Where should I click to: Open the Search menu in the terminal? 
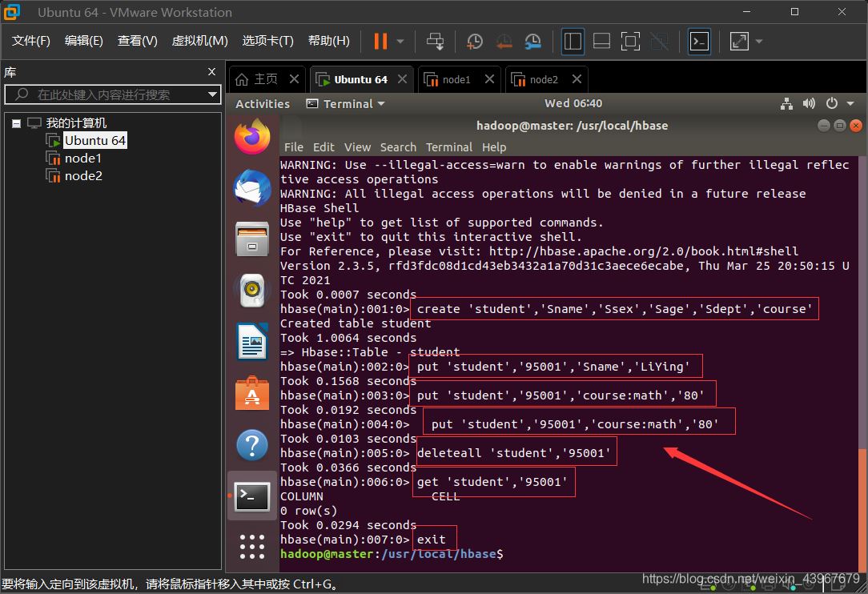point(398,147)
